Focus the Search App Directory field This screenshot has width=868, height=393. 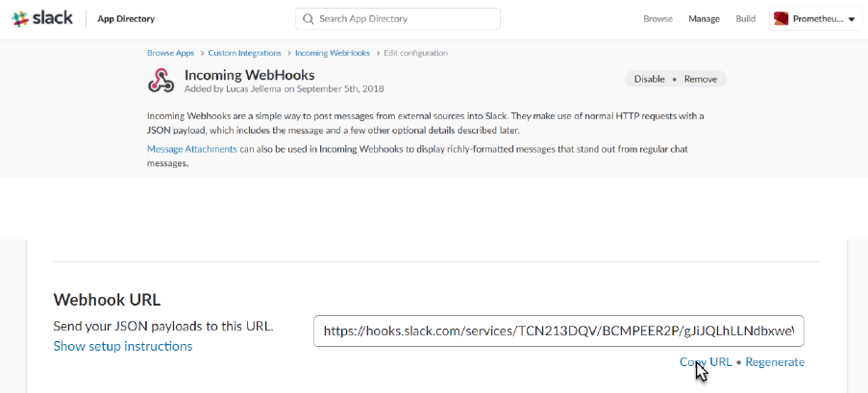(404, 19)
